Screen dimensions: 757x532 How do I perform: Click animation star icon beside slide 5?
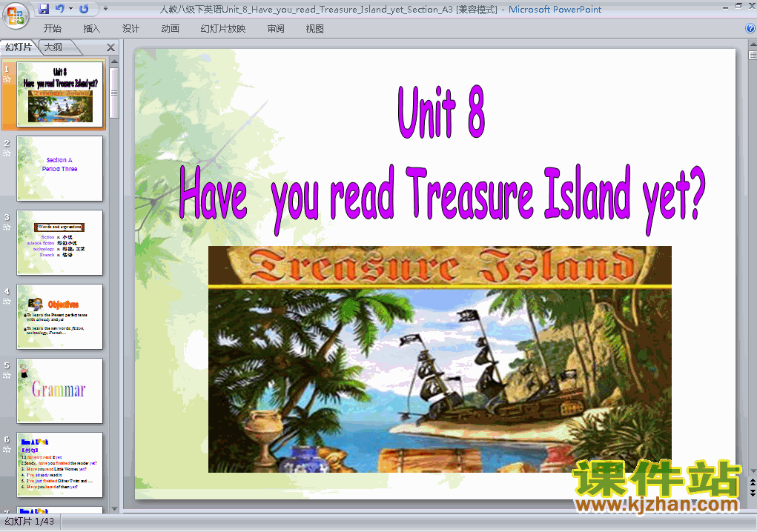tap(7, 376)
